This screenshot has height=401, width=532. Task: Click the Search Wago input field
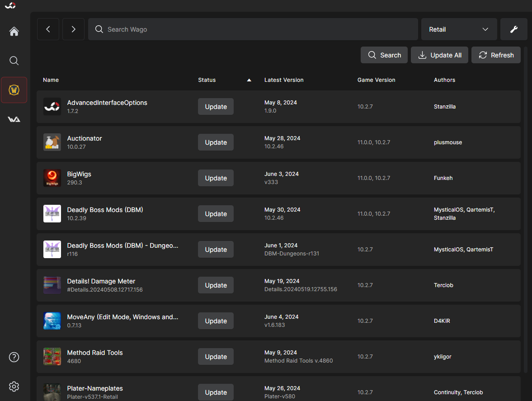pyautogui.click(x=253, y=29)
